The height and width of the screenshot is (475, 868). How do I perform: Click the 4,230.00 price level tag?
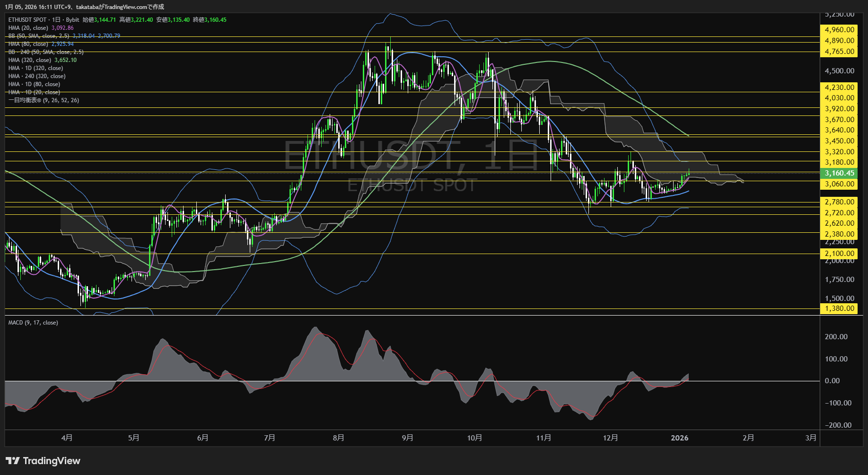(839, 88)
